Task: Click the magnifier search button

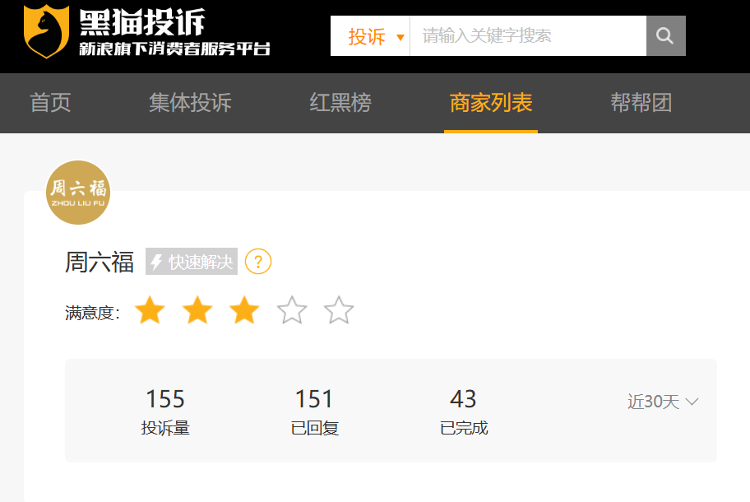Action: pyautogui.click(x=665, y=36)
